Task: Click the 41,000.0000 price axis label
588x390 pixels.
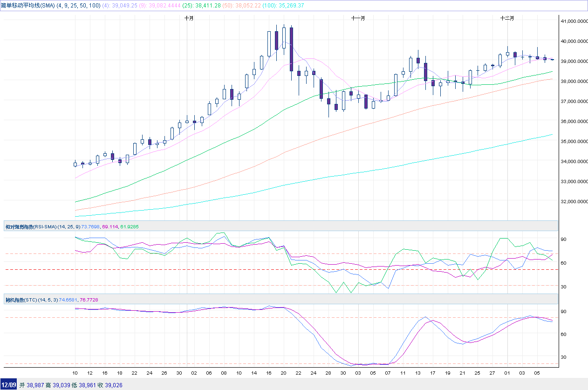Action: 573,21
